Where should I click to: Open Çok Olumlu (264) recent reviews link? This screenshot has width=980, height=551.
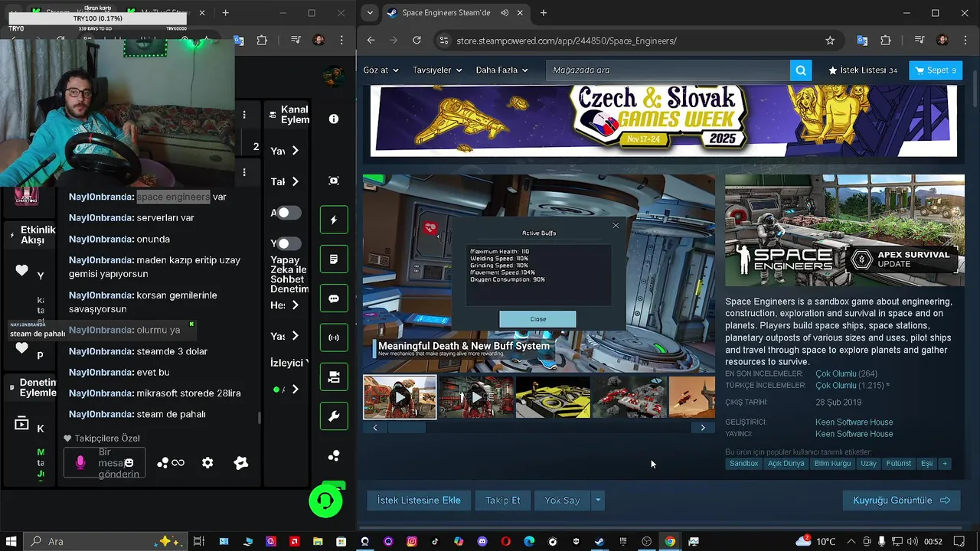tap(846, 374)
